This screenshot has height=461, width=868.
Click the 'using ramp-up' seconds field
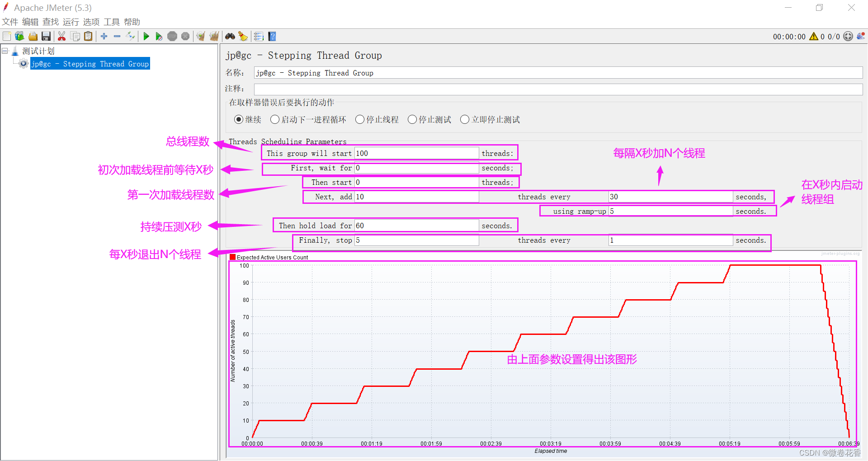point(670,211)
